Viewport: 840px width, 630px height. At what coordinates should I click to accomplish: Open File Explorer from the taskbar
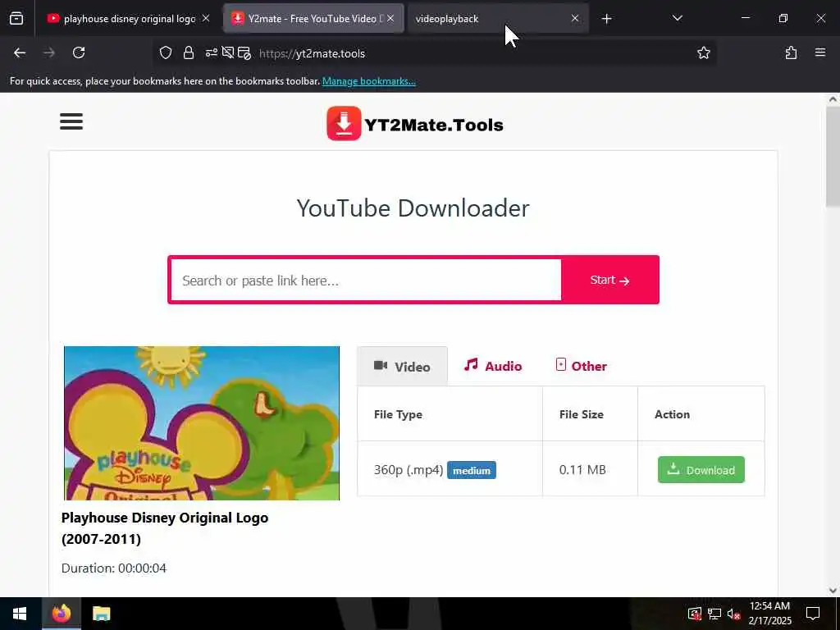coord(101,614)
